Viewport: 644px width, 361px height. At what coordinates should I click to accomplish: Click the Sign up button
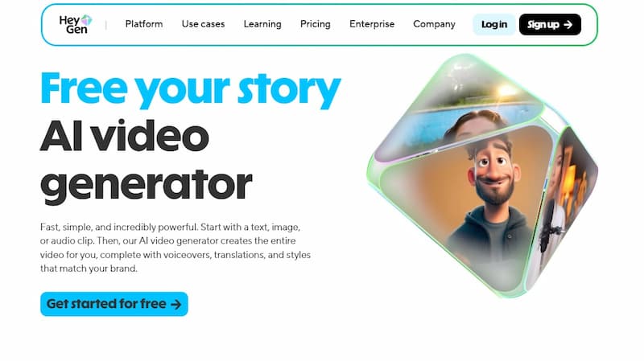coord(550,25)
